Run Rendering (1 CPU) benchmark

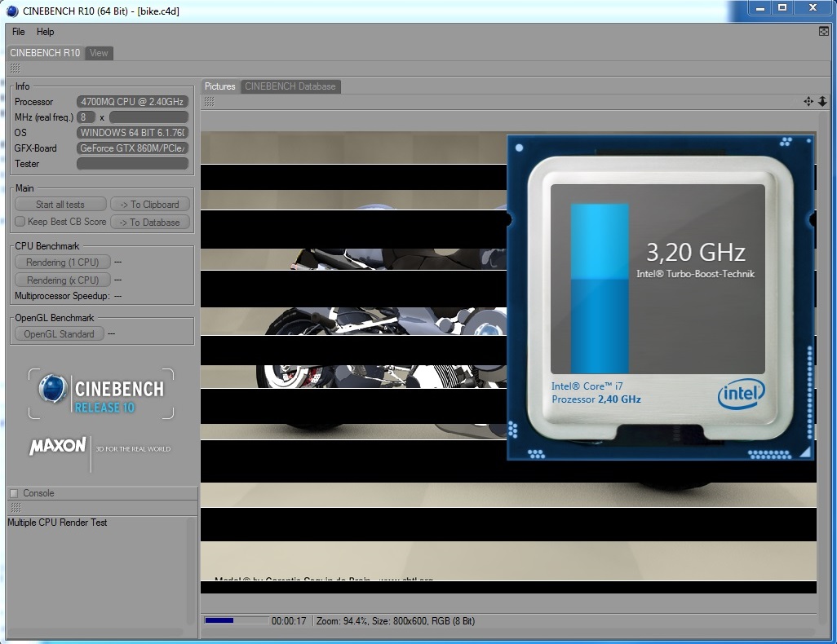[x=63, y=262]
